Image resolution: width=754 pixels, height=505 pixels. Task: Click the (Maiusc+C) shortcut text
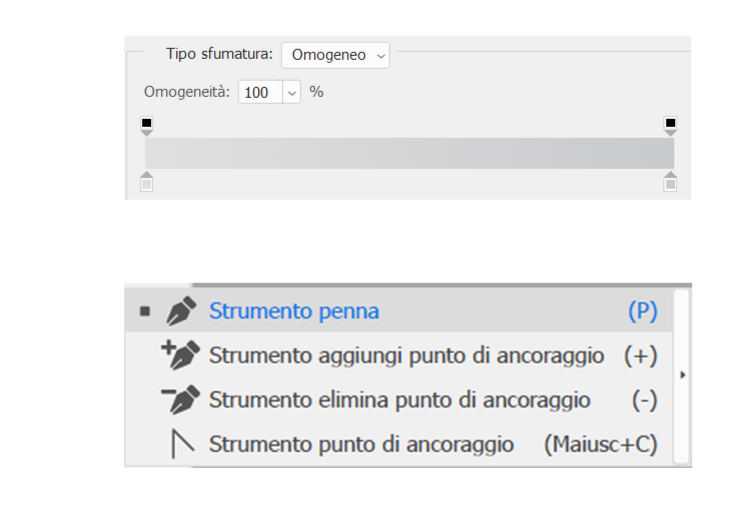600,444
